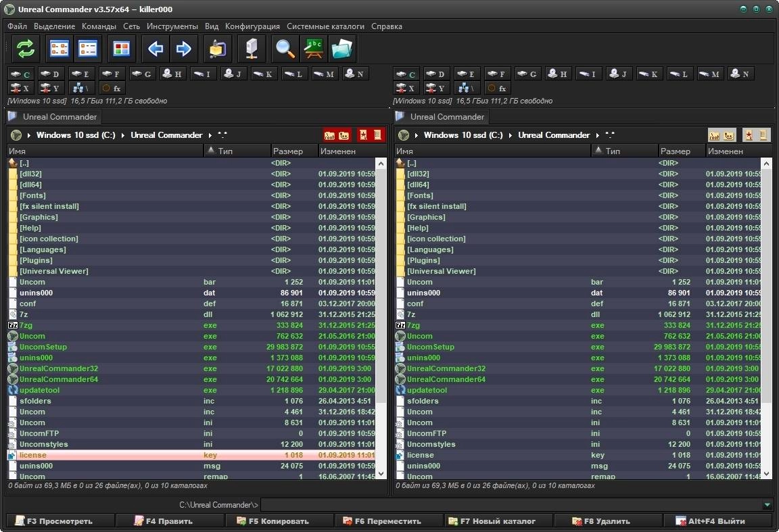Click F8 Удалить button
This screenshot has height=532, width=779.
pyautogui.click(x=608, y=521)
